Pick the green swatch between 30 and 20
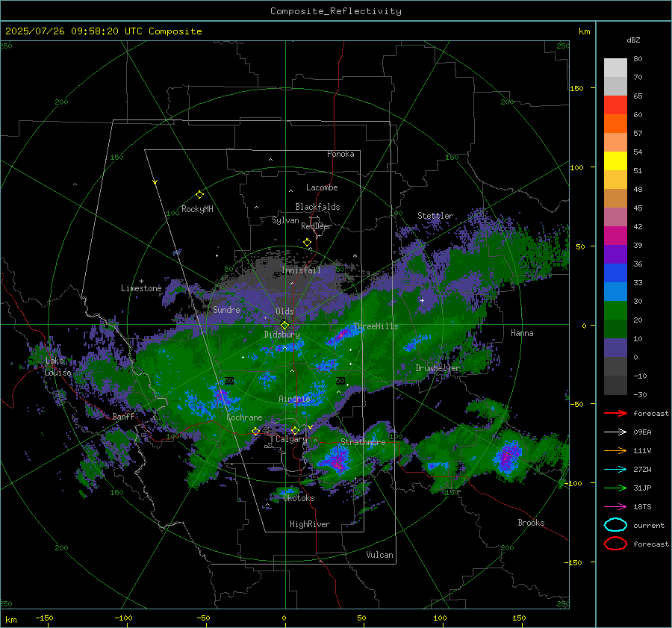 615,311
